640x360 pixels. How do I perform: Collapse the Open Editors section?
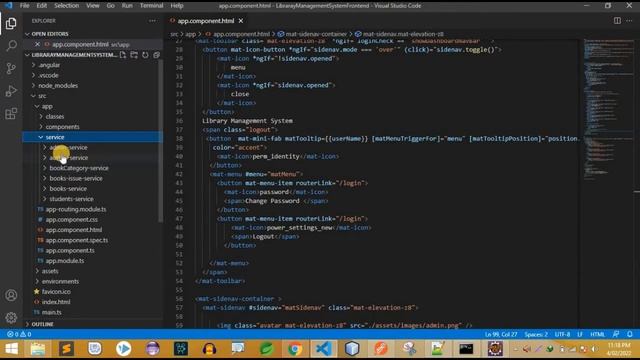[50, 34]
